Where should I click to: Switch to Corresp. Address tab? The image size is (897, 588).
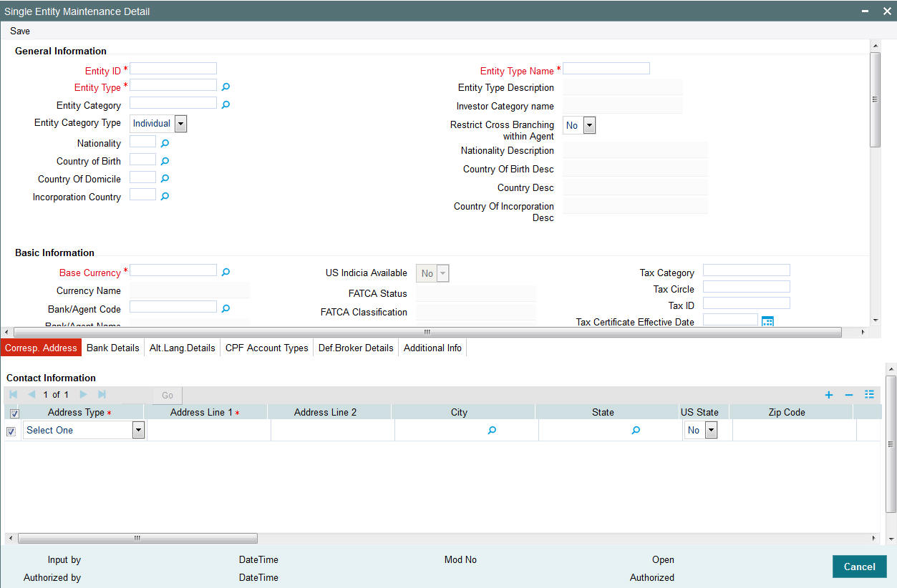(41, 348)
